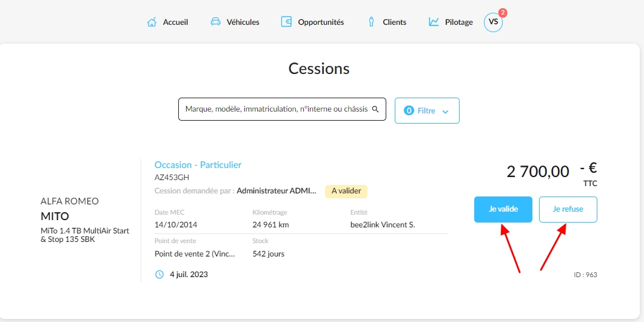This screenshot has height=322, width=644.
Task: Click the Point de vente field label
Action: (x=175, y=241)
